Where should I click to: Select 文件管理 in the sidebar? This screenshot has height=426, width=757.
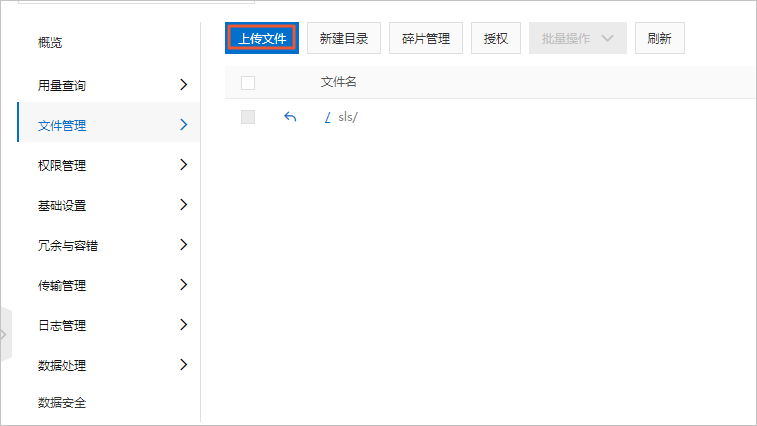pos(62,126)
